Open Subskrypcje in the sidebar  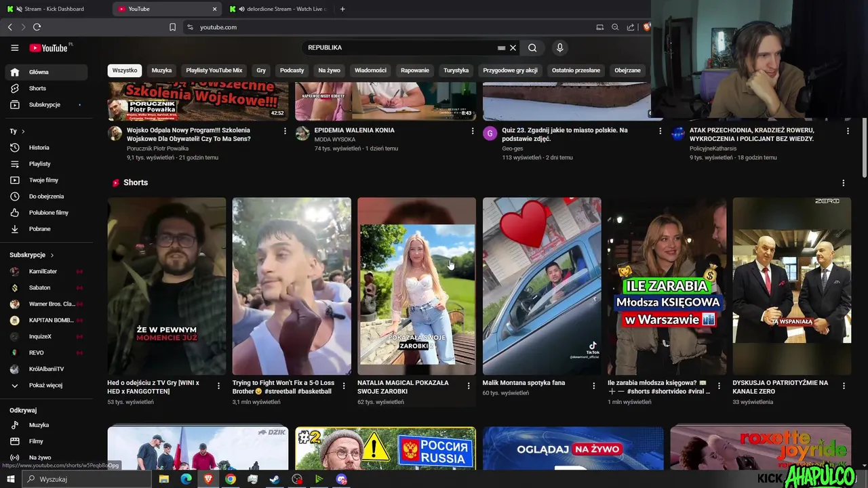click(46, 104)
